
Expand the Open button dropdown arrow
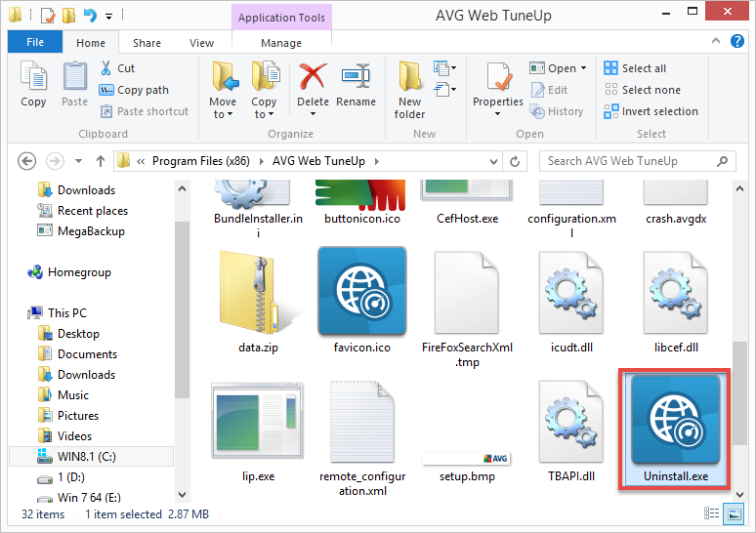click(583, 68)
